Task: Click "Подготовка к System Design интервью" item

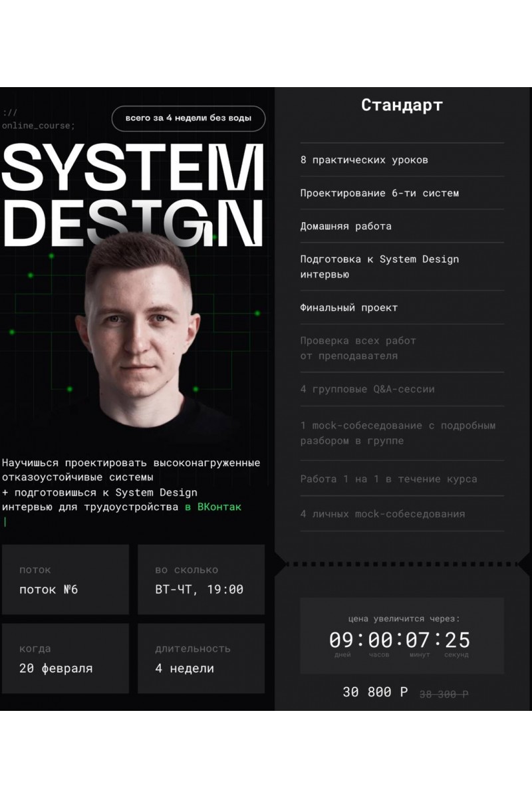Action: pyautogui.click(x=379, y=267)
